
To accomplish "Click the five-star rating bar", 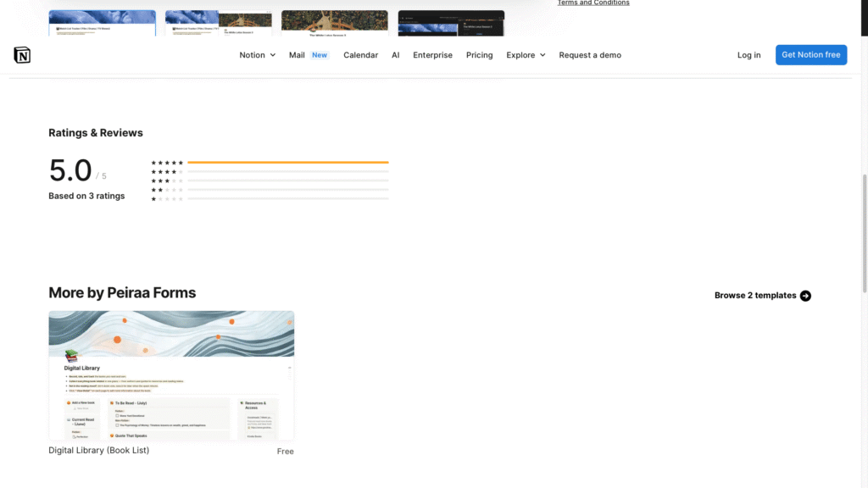I will pyautogui.click(x=288, y=163).
